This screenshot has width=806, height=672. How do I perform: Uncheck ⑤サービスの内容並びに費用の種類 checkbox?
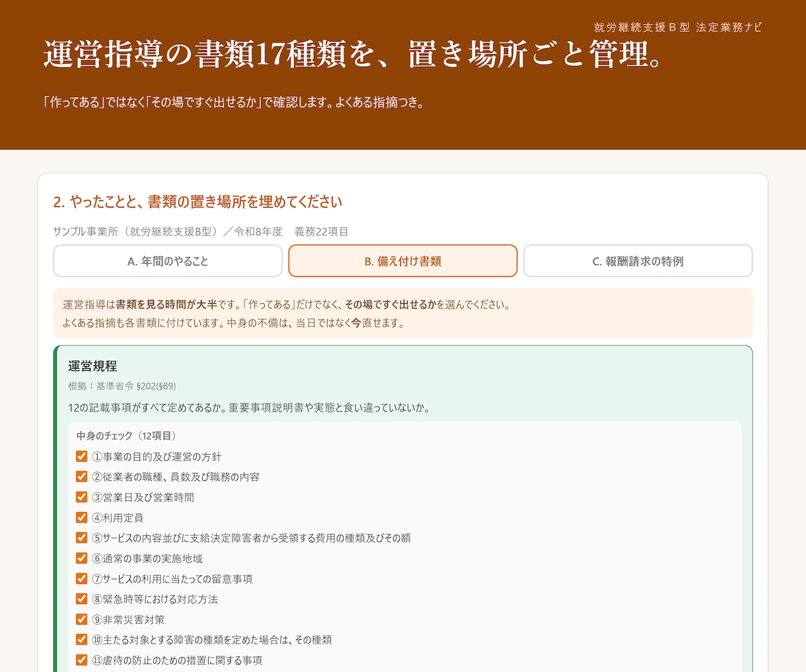point(82,538)
